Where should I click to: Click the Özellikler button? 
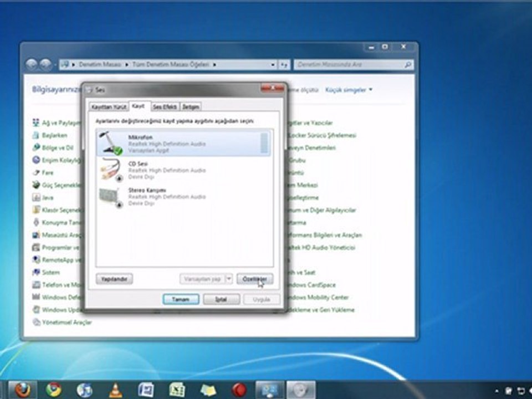coord(255,279)
